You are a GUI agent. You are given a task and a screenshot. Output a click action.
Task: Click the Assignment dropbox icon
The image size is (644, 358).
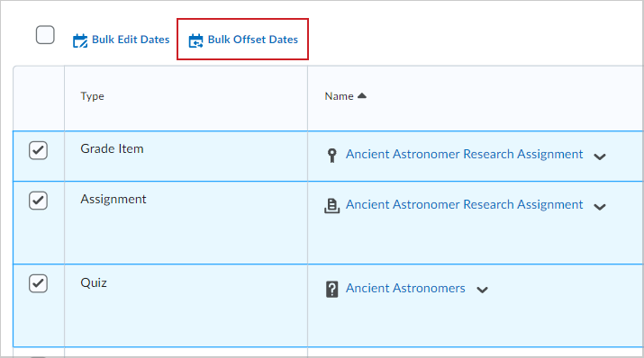coord(331,206)
